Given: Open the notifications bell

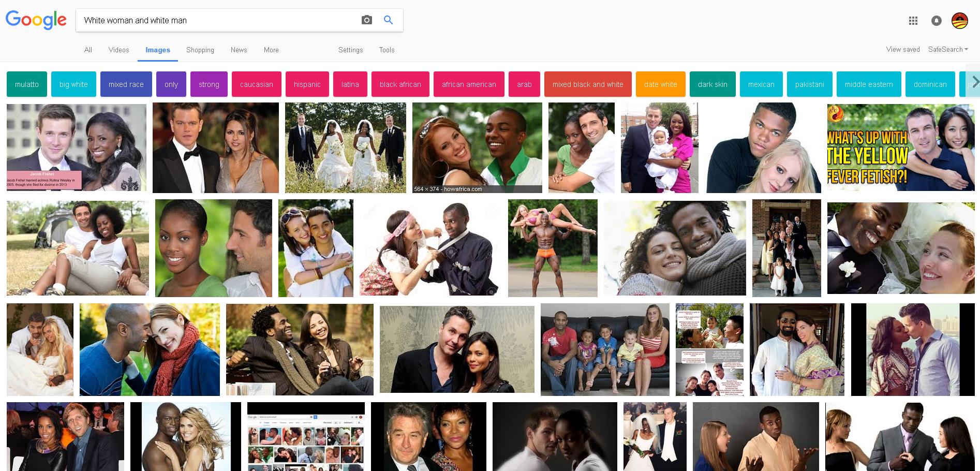Looking at the screenshot, I should pyautogui.click(x=936, y=21).
